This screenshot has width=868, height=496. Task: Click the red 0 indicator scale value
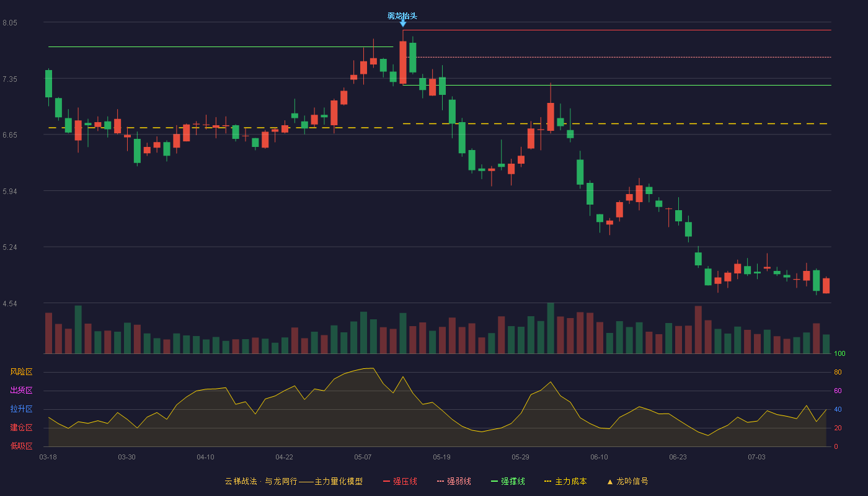pos(836,447)
